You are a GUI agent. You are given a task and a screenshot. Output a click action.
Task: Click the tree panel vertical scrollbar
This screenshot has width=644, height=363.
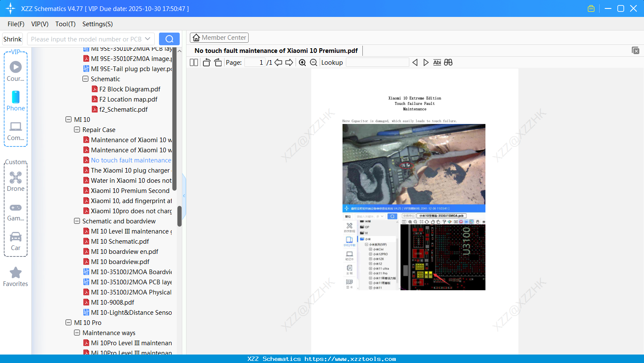tap(179, 216)
